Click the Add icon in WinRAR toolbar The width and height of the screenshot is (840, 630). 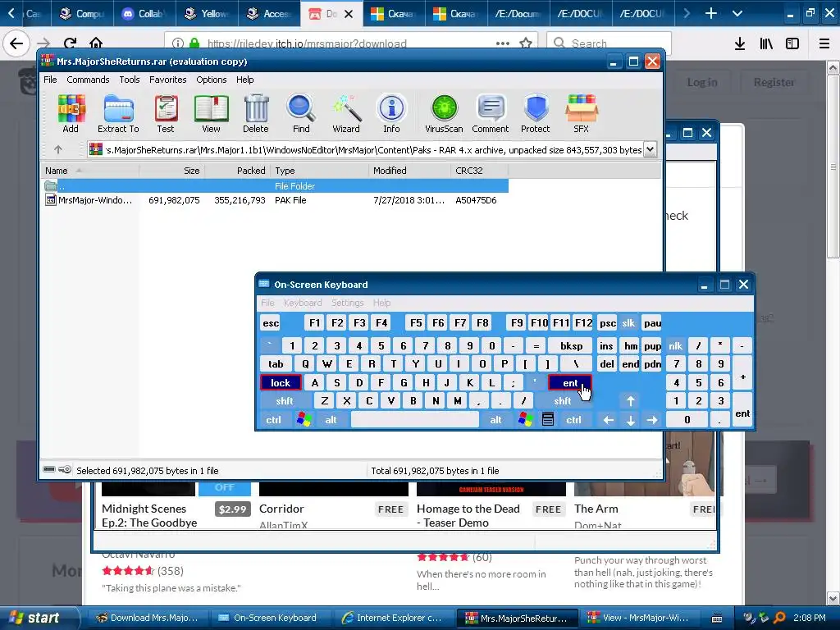71,113
